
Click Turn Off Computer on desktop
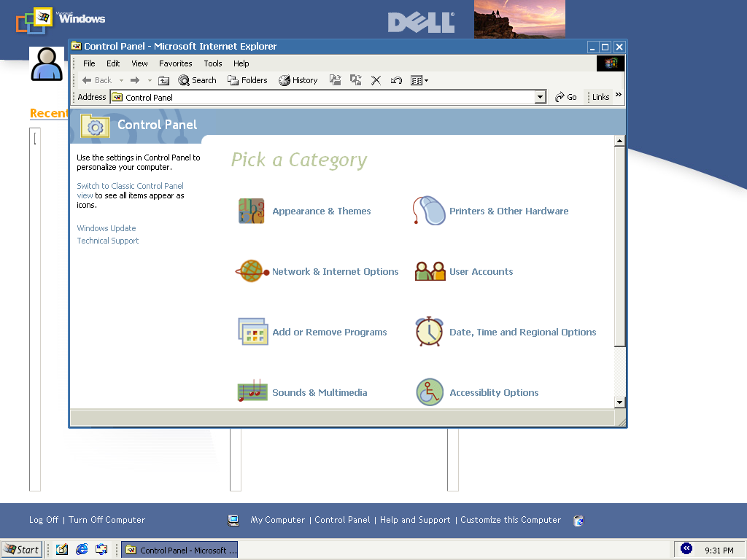[107, 519]
